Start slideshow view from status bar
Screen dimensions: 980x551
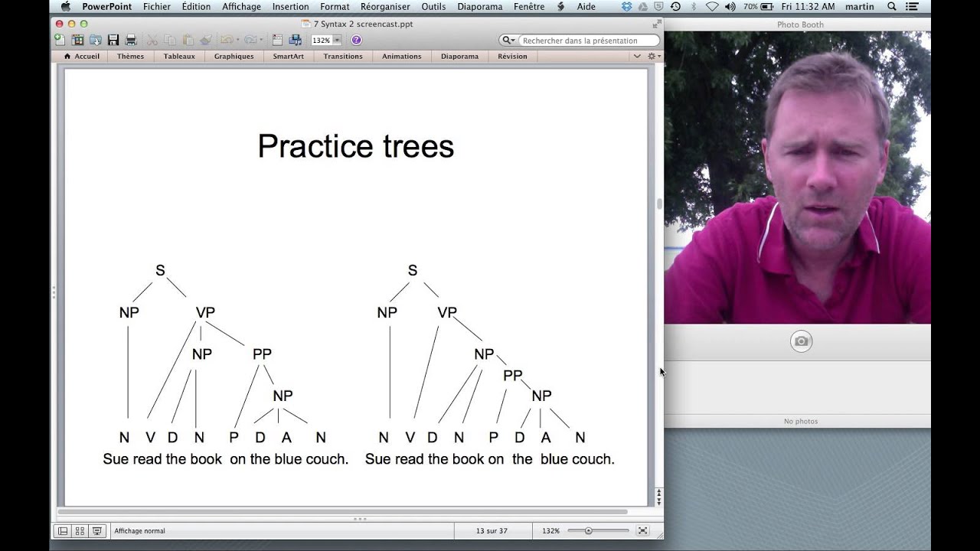point(96,530)
